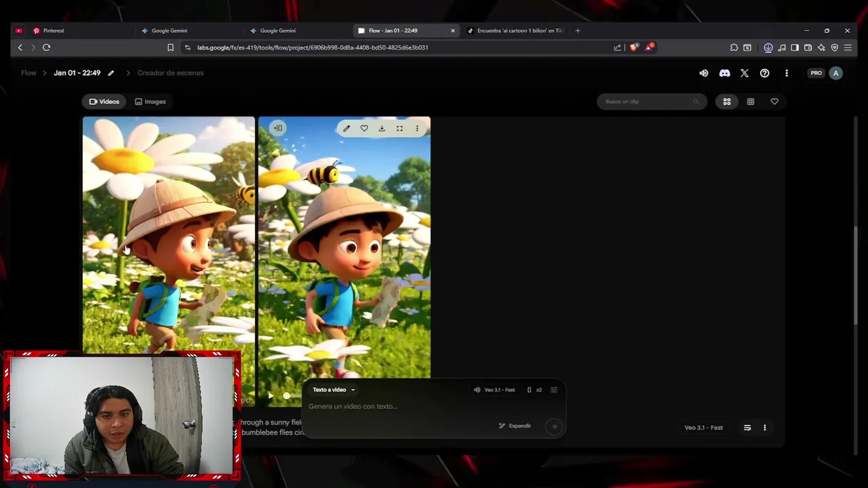Open the clip's more options menu
Viewport: 868px width, 488px height.
417,128
